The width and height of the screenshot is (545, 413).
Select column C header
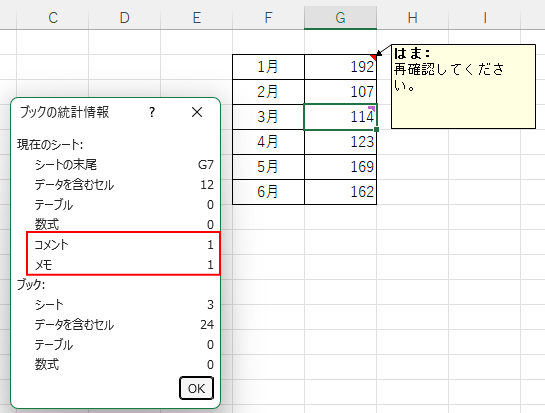pos(53,18)
